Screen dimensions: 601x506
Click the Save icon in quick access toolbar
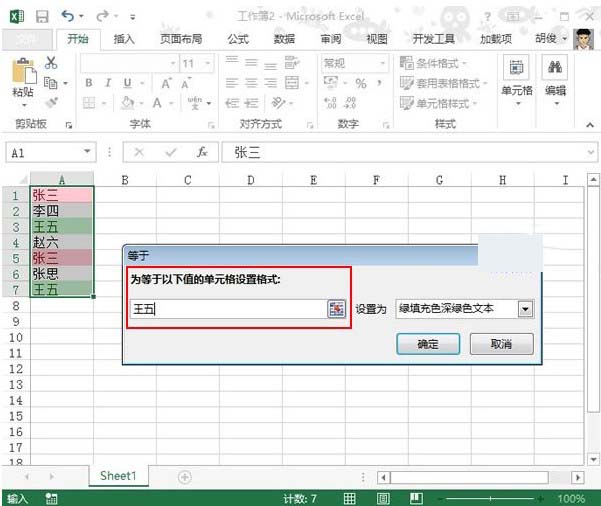(x=42, y=16)
